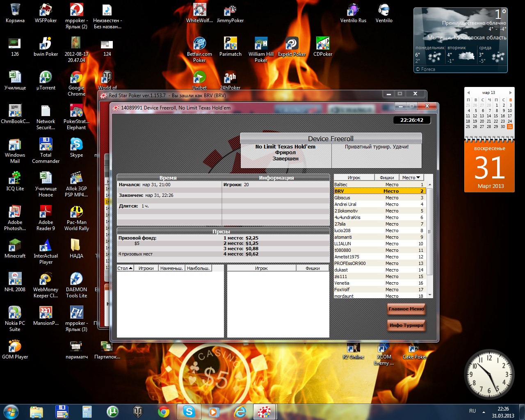Select the НАДА folder on desktop
This screenshot has width=525, height=420.
tap(76, 249)
